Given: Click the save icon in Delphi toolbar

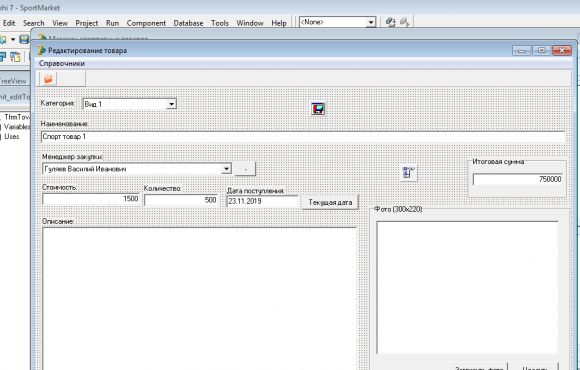Looking at the screenshot, I should point(24,39).
